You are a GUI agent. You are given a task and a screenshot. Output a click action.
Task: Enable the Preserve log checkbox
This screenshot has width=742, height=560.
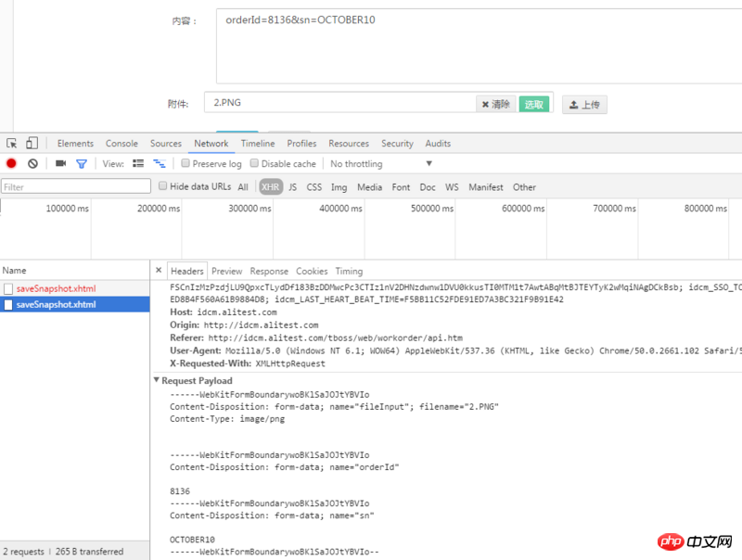click(x=185, y=163)
